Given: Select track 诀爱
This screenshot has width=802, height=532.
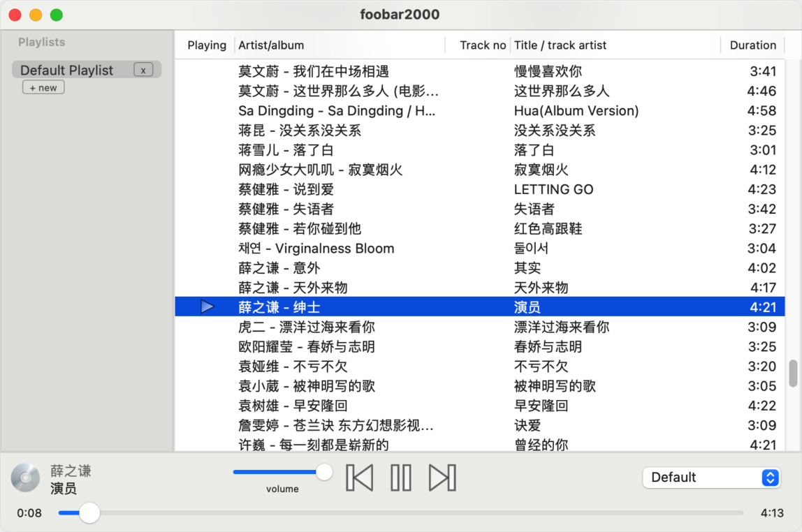Looking at the screenshot, I should 527,425.
